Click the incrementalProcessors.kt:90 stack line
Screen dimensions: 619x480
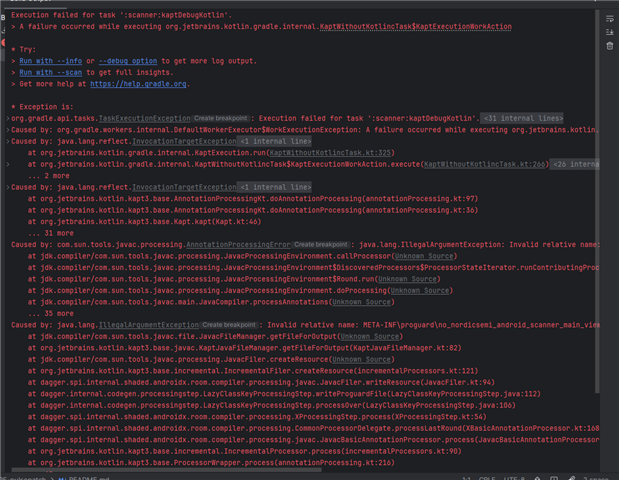(x=244, y=451)
